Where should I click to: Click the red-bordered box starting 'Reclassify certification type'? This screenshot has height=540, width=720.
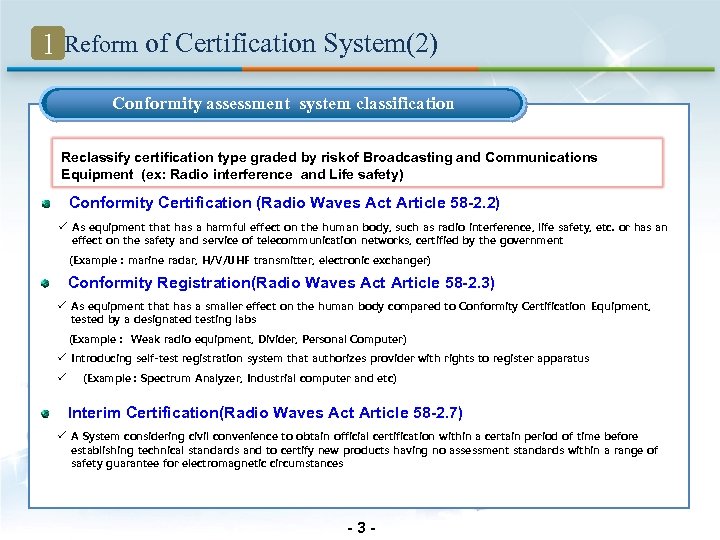357,163
